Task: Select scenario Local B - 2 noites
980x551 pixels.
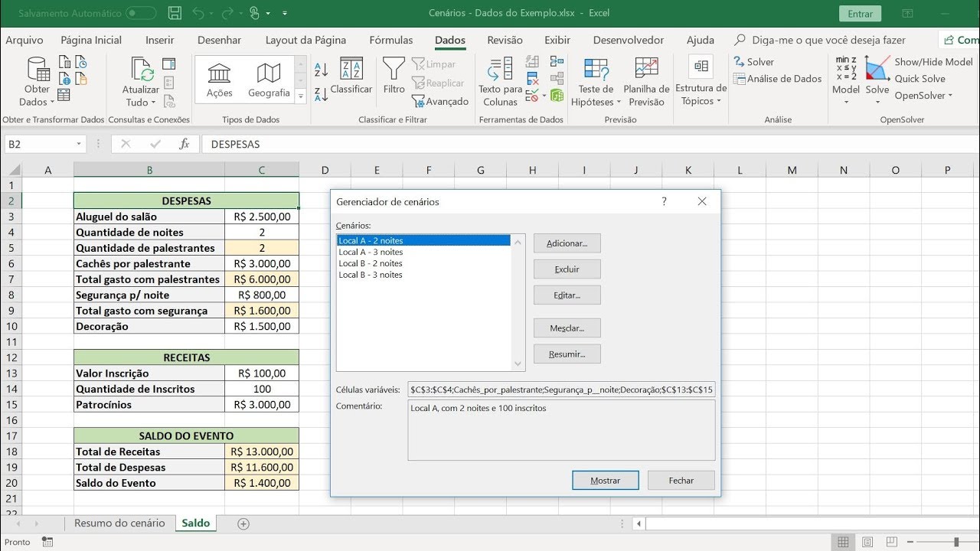Action: (x=423, y=263)
